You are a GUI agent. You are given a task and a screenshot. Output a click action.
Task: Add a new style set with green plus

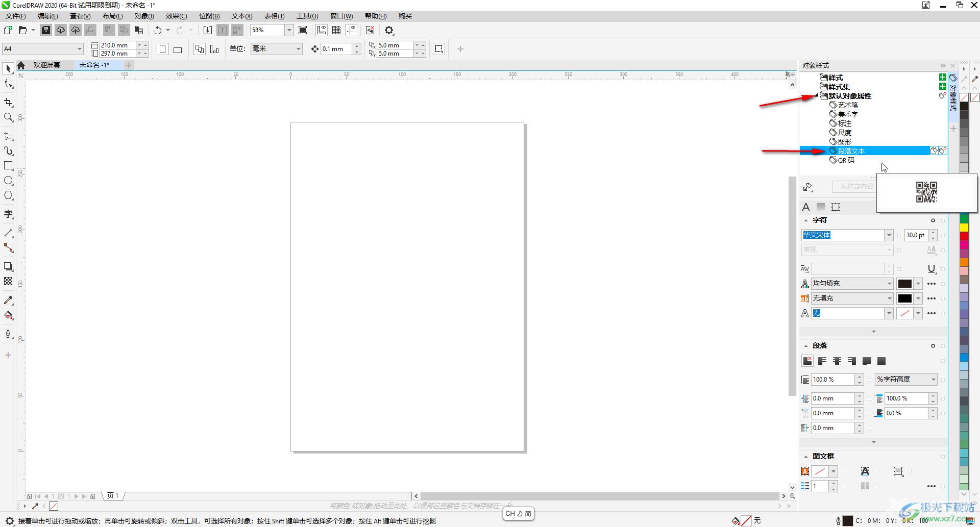[x=943, y=86]
